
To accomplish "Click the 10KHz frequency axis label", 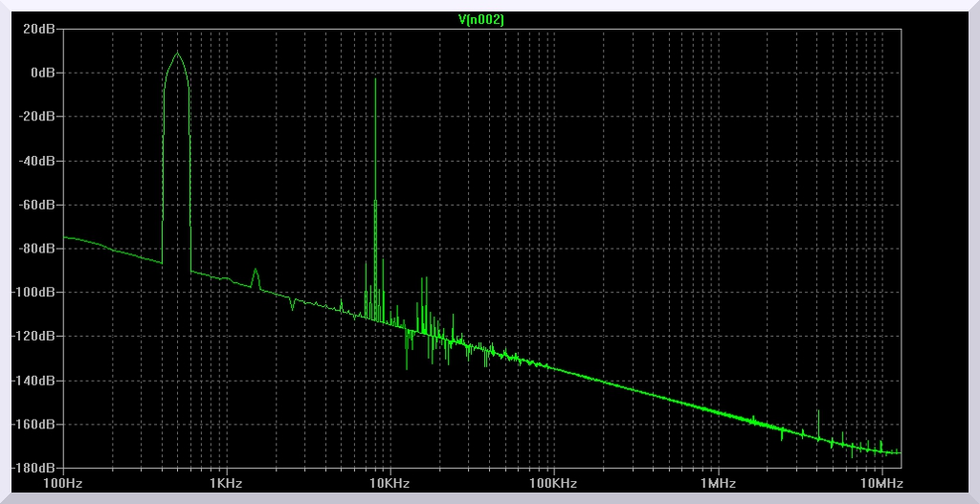I will coord(390,483).
